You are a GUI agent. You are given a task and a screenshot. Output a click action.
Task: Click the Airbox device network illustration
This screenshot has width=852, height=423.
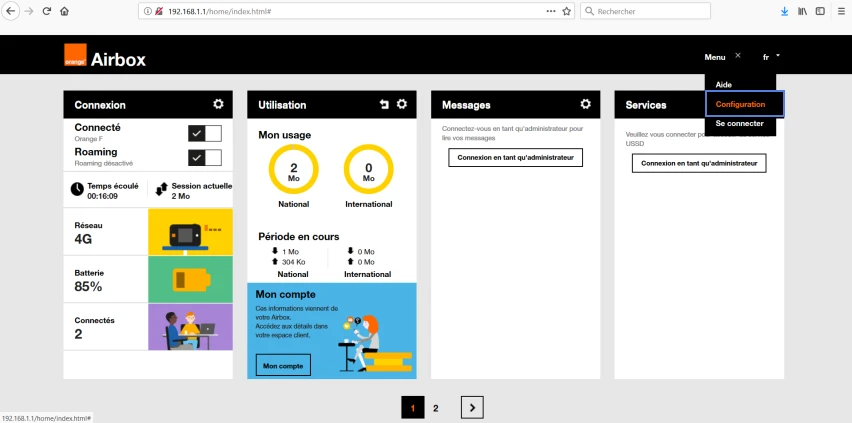(190, 232)
